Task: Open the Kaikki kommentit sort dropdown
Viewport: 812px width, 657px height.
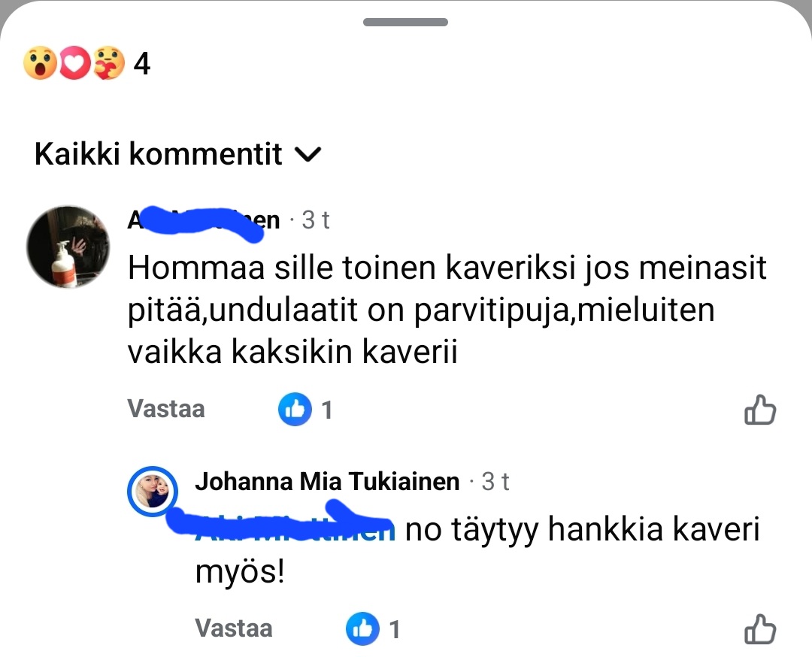Action: [159, 154]
